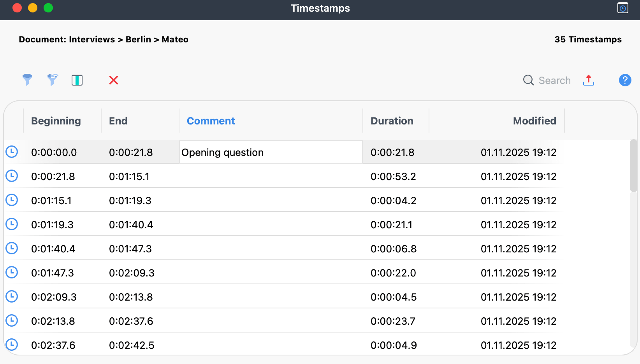The height and width of the screenshot is (364, 640).
Task: Open help via the blue question mark
Action: coord(625,80)
